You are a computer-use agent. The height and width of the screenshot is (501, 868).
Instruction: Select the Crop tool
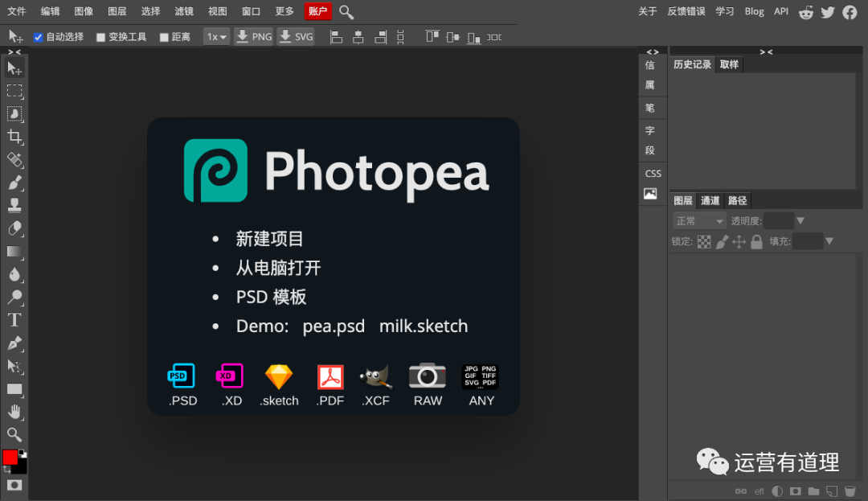[14, 137]
